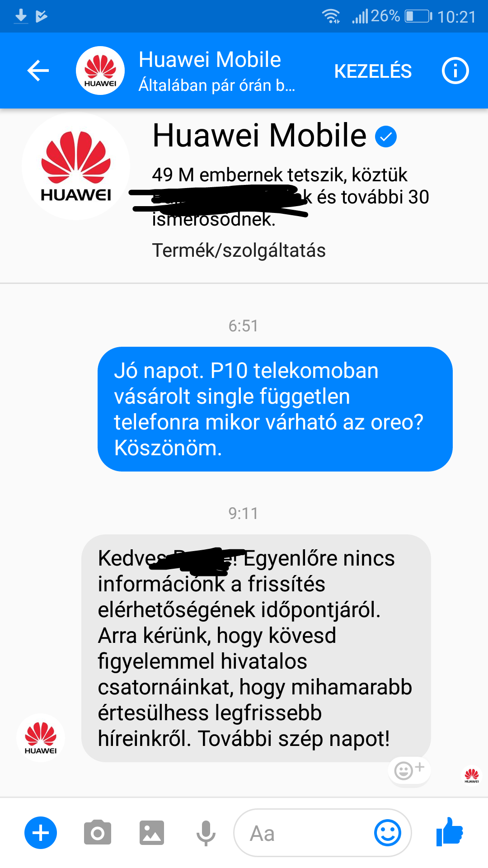The image size is (488, 868).
Task: Tap the KEZELÉS button
Action: coord(373,71)
